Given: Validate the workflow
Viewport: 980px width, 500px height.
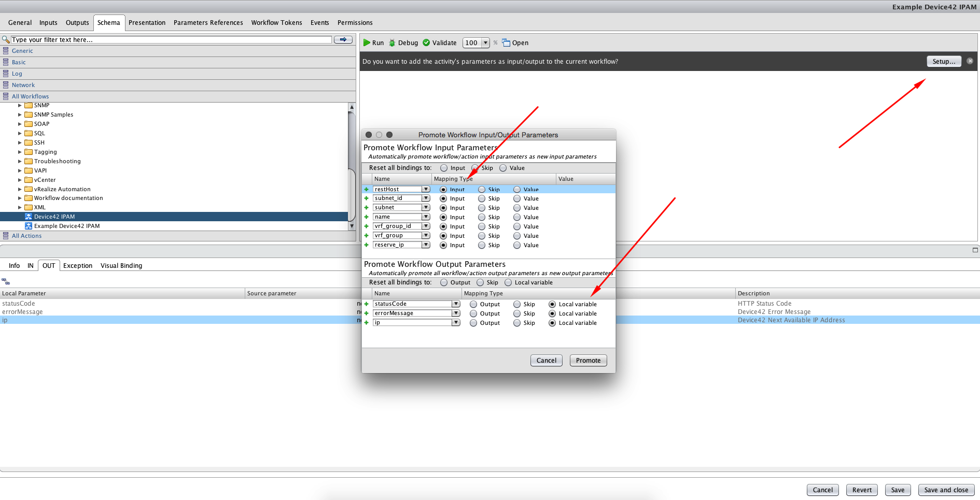Looking at the screenshot, I should point(439,42).
